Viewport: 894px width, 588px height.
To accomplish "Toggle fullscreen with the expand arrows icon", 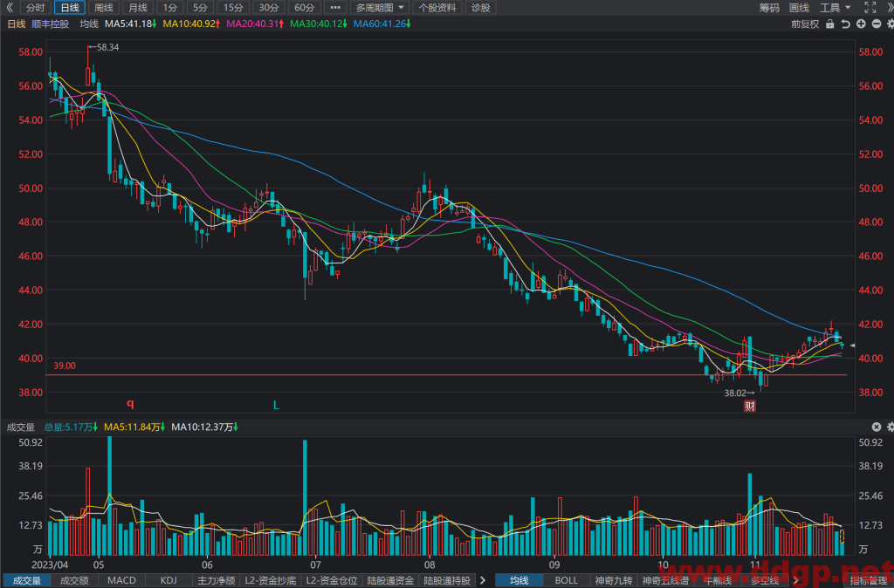I will (x=870, y=7).
